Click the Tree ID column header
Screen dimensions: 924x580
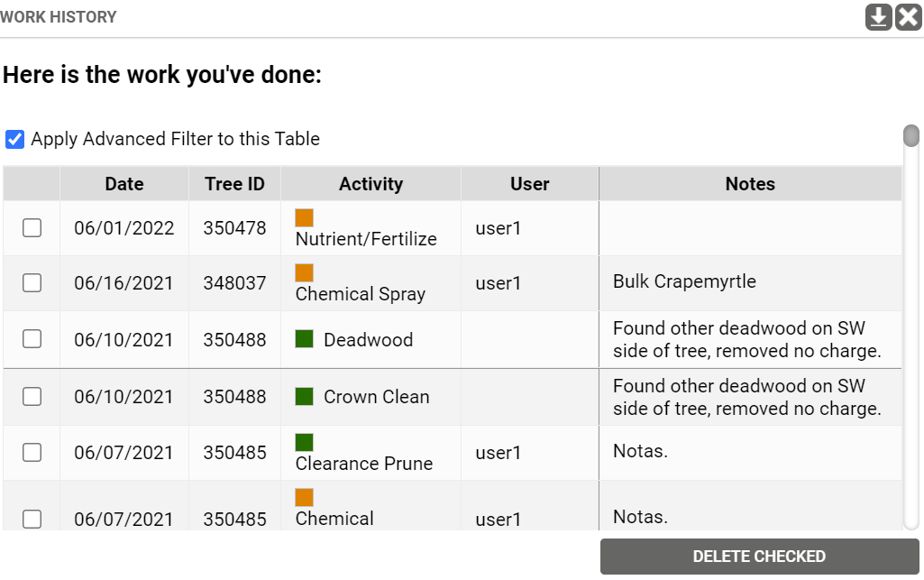pyautogui.click(x=234, y=184)
